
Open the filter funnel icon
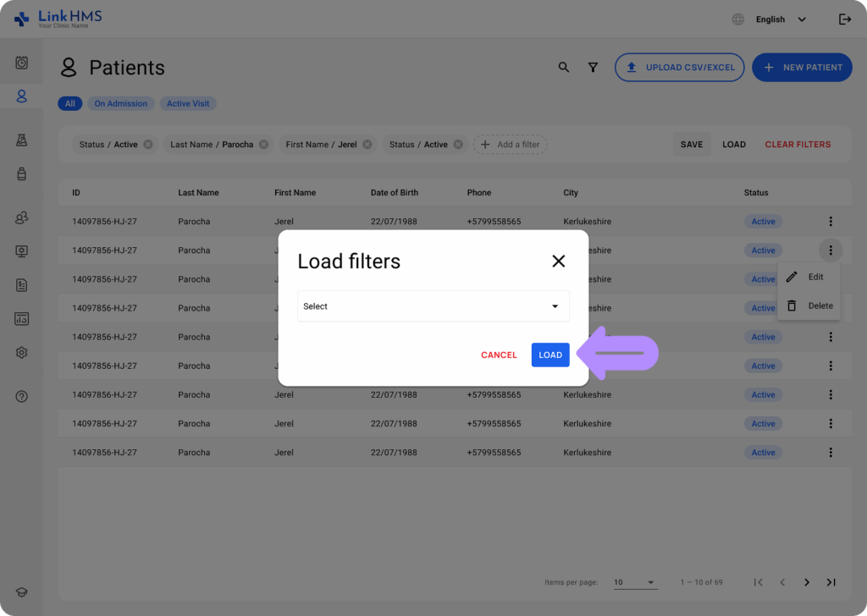[593, 67]
